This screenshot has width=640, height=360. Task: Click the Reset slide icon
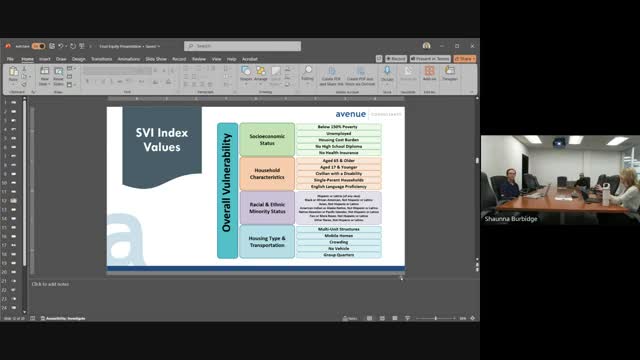(69, 76)
